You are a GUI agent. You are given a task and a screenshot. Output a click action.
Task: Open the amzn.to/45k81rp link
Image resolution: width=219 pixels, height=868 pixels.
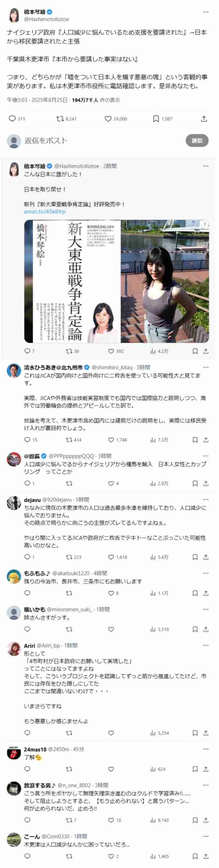45,212
